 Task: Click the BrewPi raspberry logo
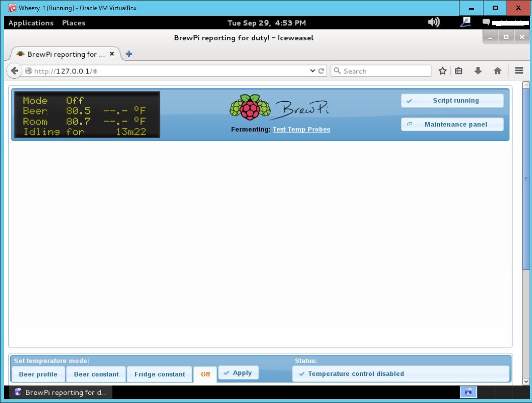250,107
